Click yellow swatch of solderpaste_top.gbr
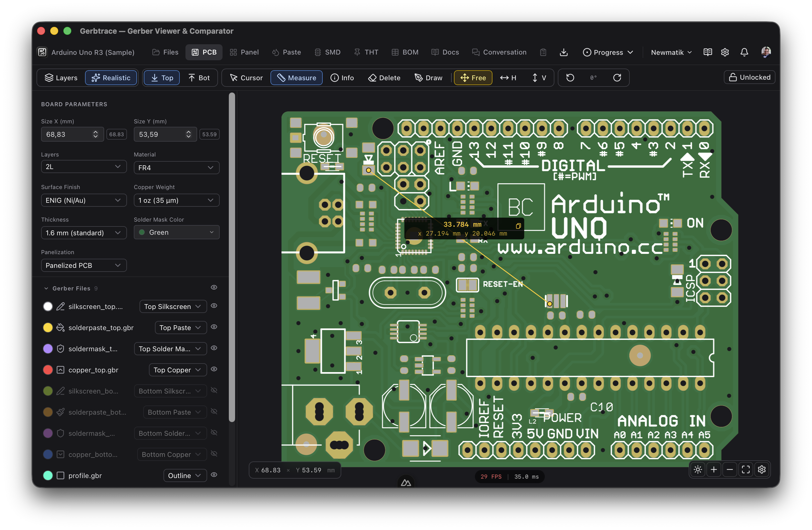The width and height of the screenshot is (812, 530). click(48, 328)
